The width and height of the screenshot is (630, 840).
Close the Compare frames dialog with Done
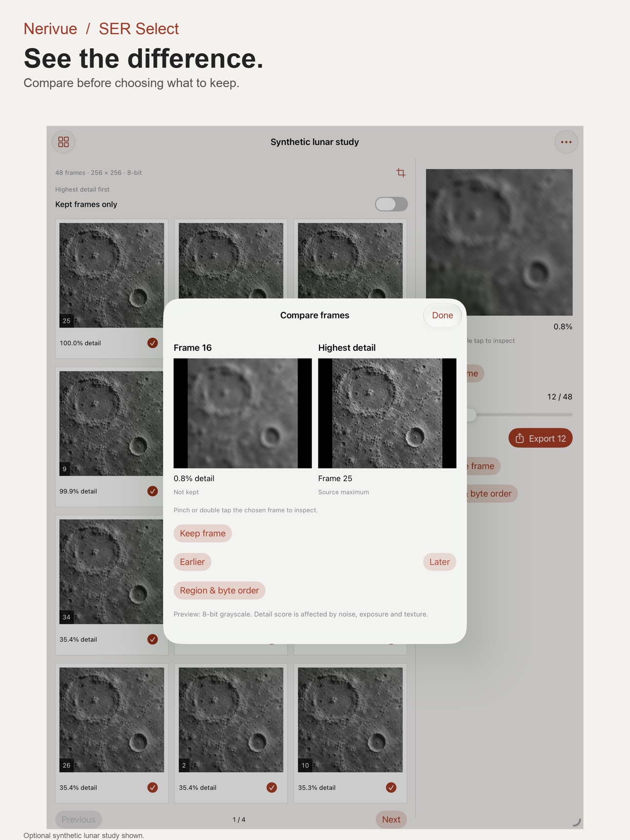442,315
